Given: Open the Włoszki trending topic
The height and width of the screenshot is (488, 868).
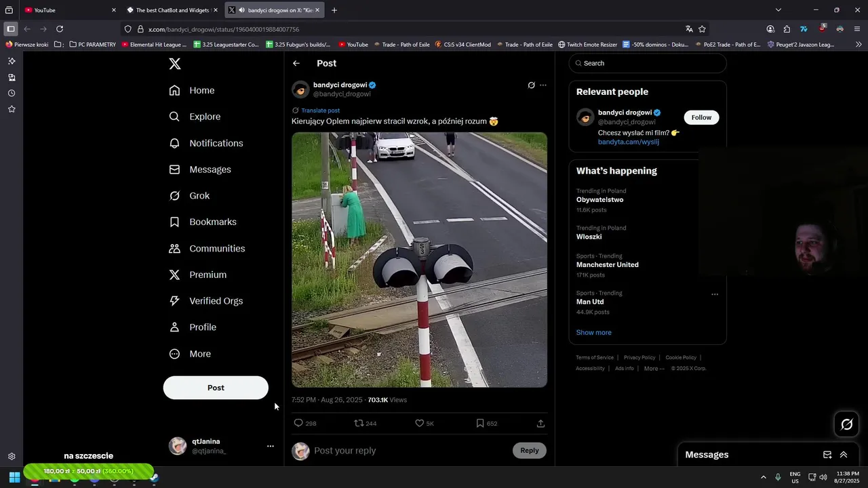Looking at the screenshot, I should pos(589,237).
